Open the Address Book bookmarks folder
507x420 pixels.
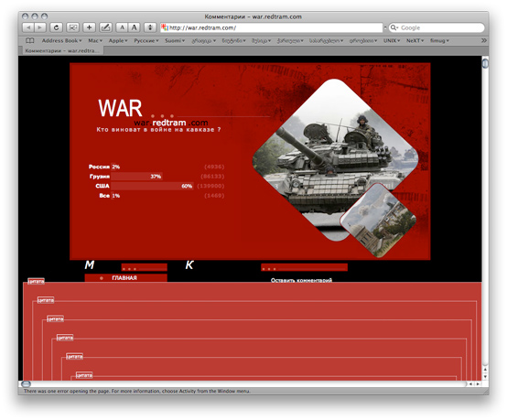tap(61, 41)
